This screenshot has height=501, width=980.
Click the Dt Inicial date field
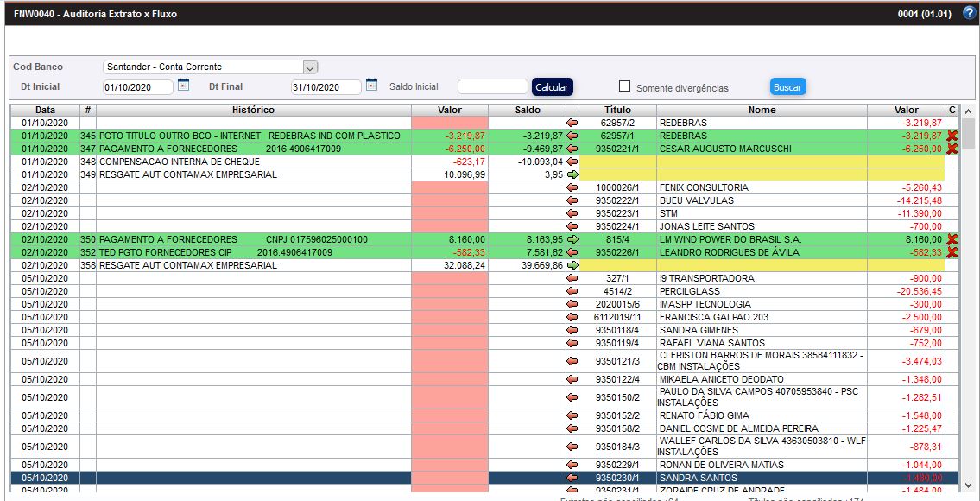pyautogui.click(x=138, y=87)
